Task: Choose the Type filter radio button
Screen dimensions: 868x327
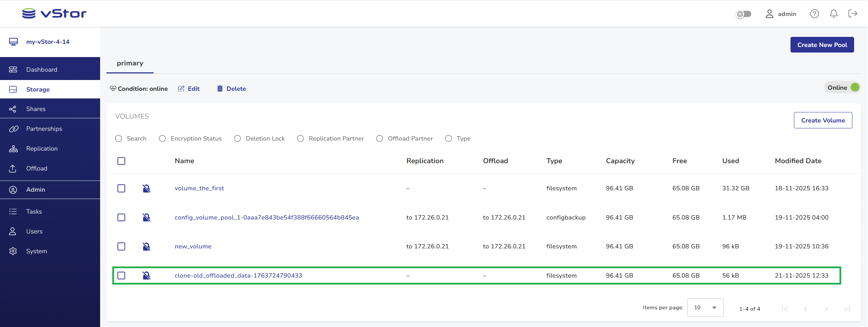Action: (x=448, y=138)
